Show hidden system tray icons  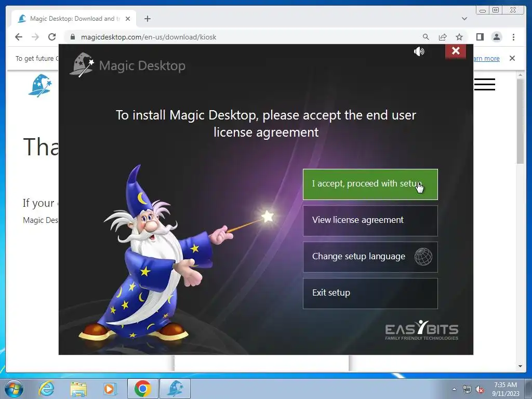click(x=454, y=390)
